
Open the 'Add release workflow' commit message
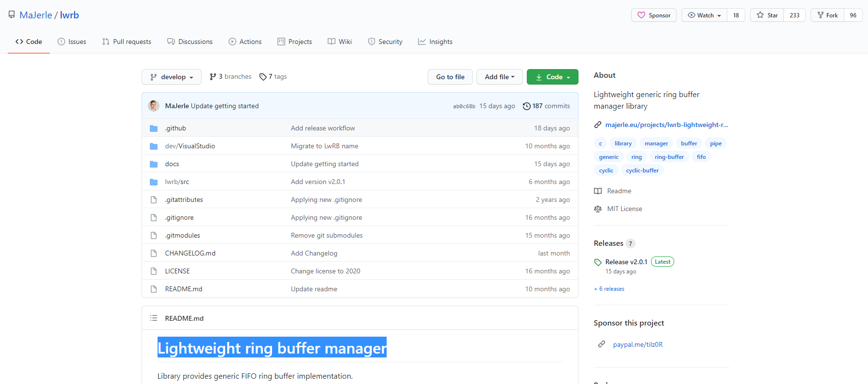click(323, 128)
